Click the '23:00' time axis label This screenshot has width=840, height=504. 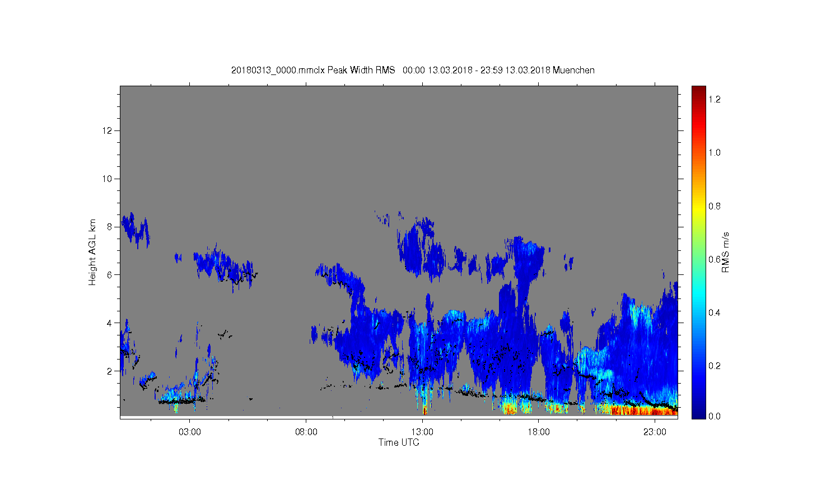(655, 432)
